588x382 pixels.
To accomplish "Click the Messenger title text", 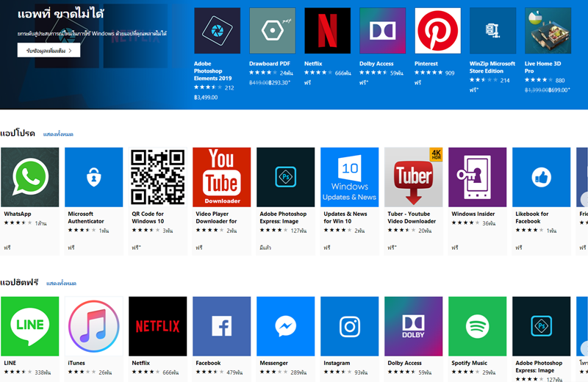I will [x=273, y=363].
